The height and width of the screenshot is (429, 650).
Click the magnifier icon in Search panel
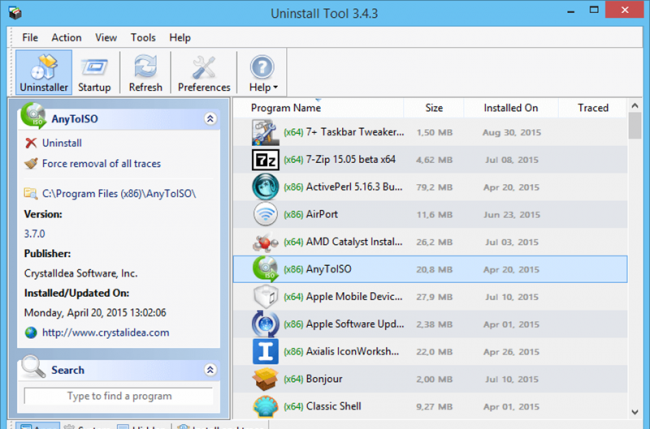(x=33, y=367)
